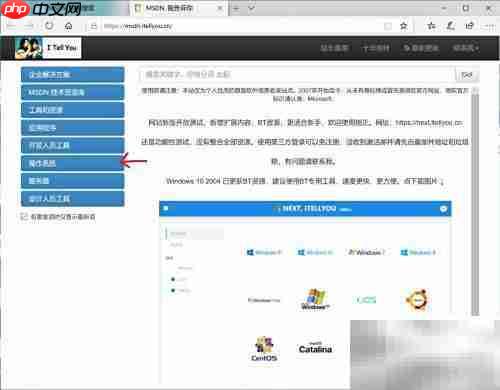Toggle 有重复项时仅显示最新项 checkbox
Viewport: 500px width, 390px height.
tap(23, 217)
